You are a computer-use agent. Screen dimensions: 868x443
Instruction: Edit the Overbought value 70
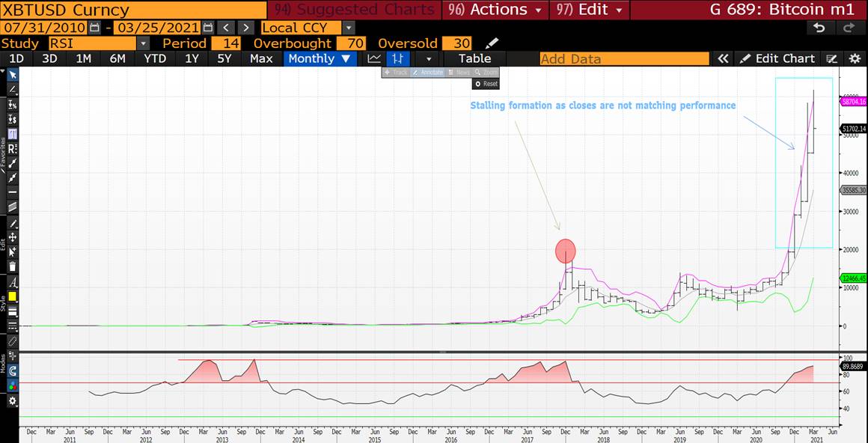[352, 43]
